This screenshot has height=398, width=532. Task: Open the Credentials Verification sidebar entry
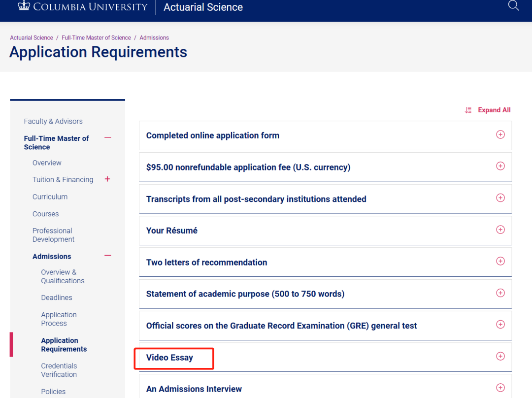[x=59, y=370]
